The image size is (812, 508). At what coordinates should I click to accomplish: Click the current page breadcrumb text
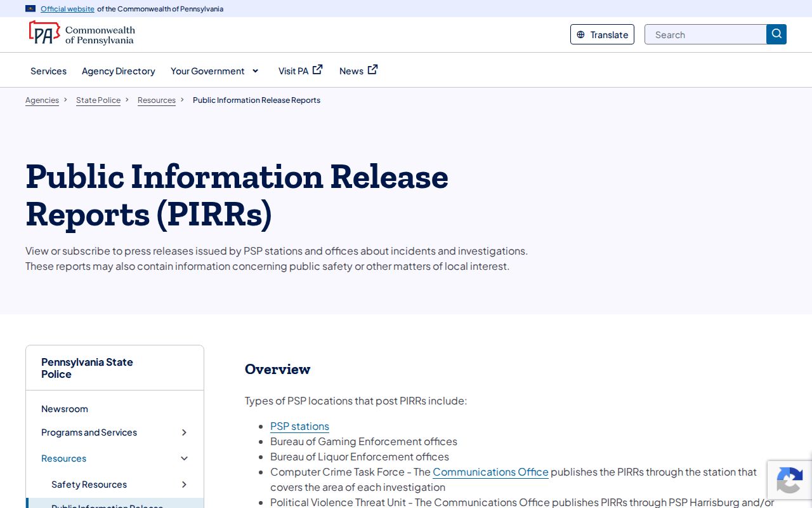(x=256, y=100)
